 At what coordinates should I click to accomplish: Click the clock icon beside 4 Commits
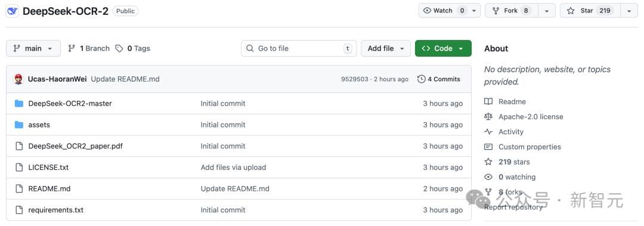click(421, 79)
